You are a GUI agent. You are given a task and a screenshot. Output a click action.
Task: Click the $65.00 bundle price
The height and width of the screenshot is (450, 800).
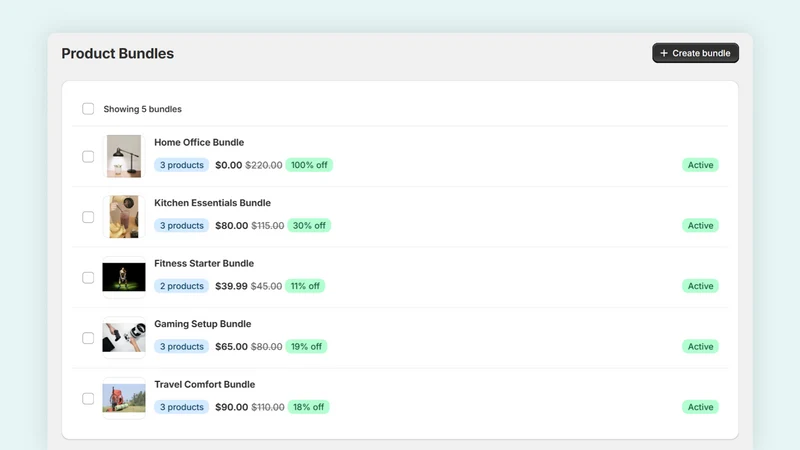pyautogui.click(x=231, y=346)
